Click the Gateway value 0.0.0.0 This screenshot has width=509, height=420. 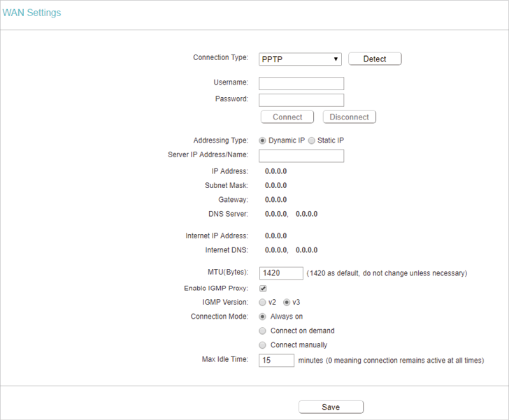275,200
